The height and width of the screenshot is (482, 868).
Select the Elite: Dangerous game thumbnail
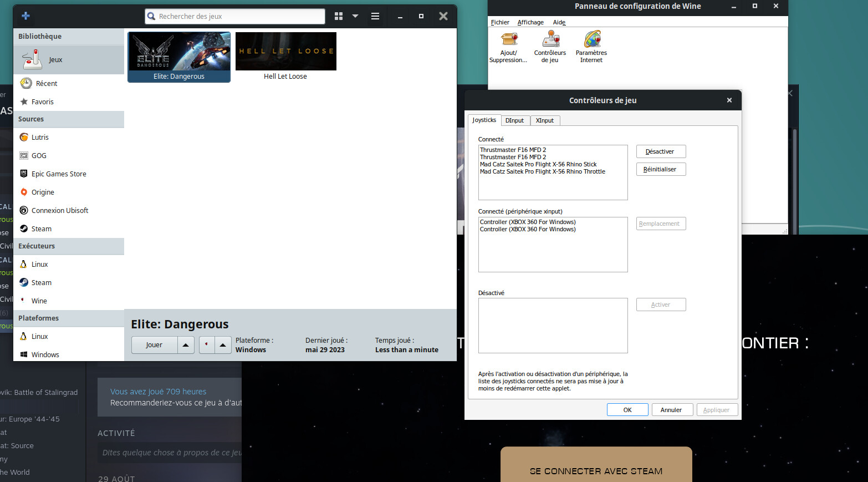(x=179, y=57)
